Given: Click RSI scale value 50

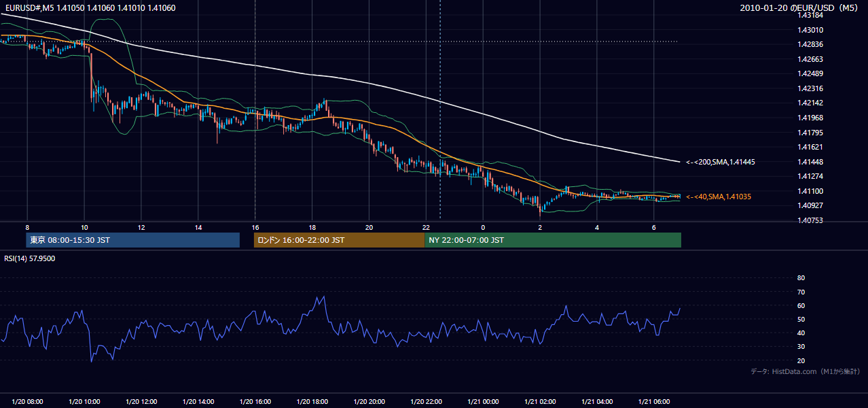Looking at the screenshot, I should click(801, 319).
